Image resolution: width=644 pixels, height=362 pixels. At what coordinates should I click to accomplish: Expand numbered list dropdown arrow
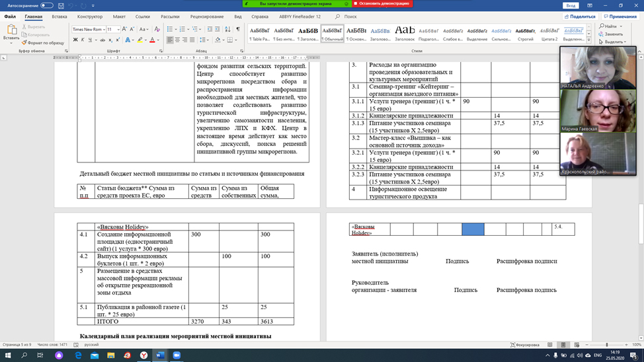[x=188, y=29]
